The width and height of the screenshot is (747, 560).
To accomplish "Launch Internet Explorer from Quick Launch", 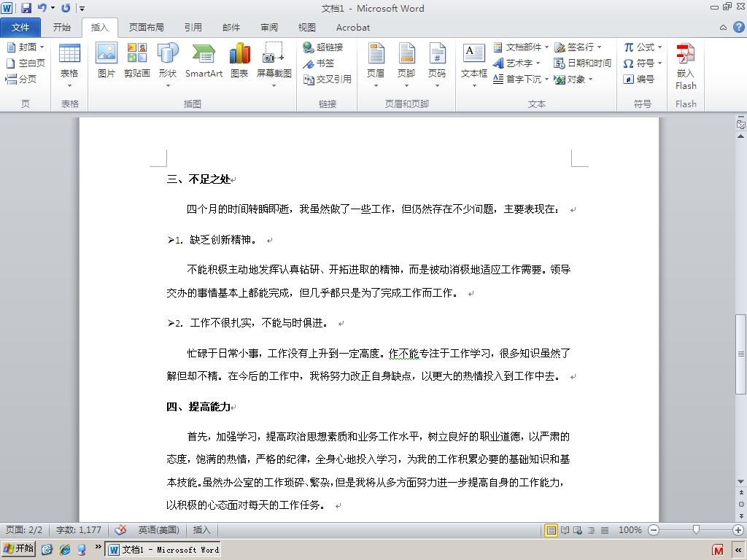I will coord(65,550).
